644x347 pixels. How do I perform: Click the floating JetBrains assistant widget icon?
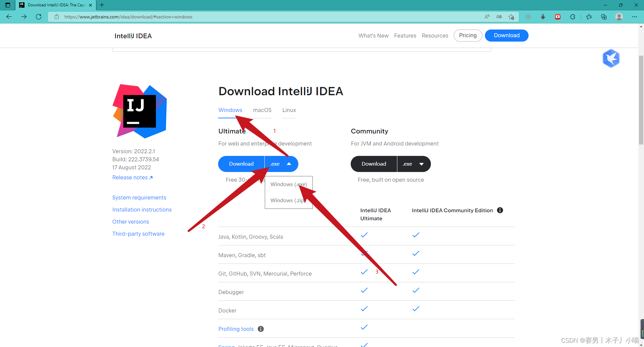pos(611,58)
